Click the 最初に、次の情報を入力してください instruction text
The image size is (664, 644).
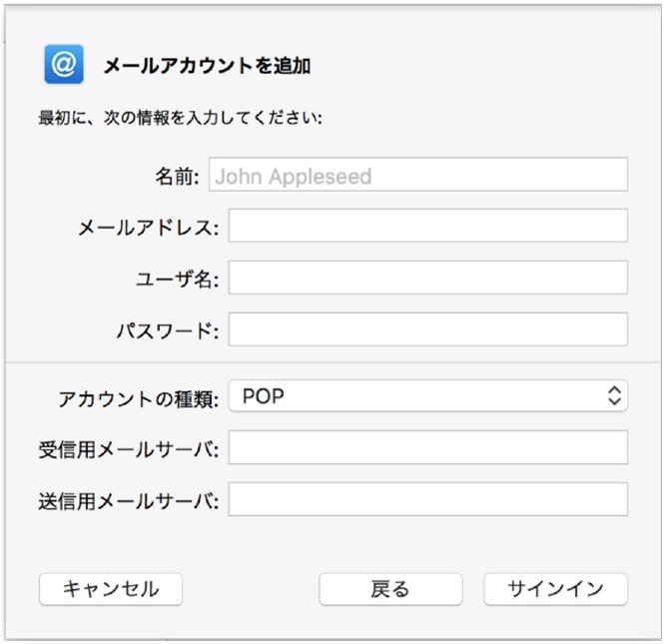[181, 118]
